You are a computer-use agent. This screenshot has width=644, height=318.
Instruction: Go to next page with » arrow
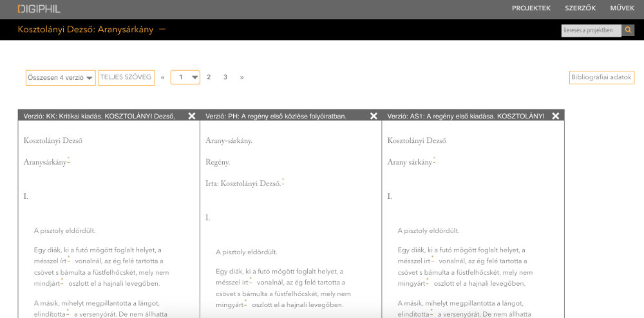[242, 77]
